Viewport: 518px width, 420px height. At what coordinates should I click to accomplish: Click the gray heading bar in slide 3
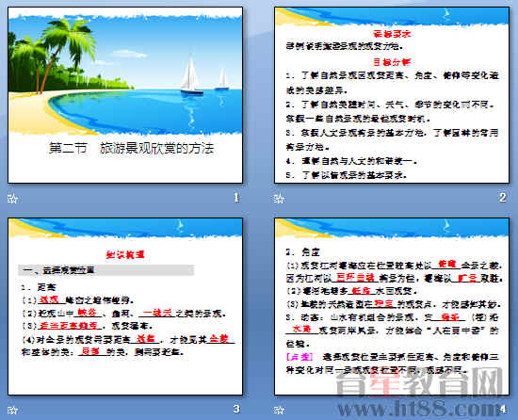[106, 270]
